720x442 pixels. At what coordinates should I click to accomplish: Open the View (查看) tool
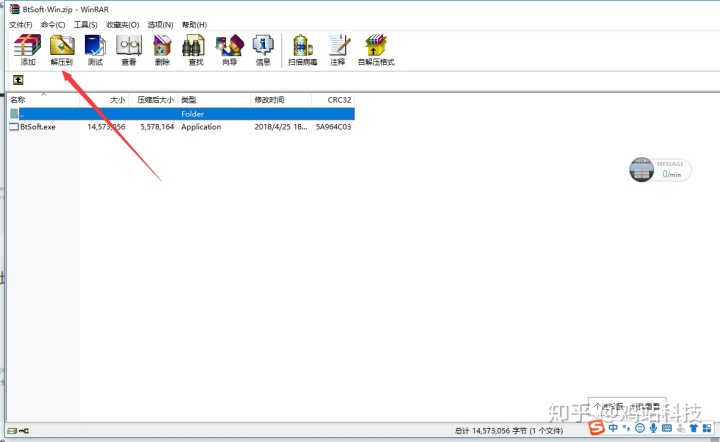click(x=129, y=50)
